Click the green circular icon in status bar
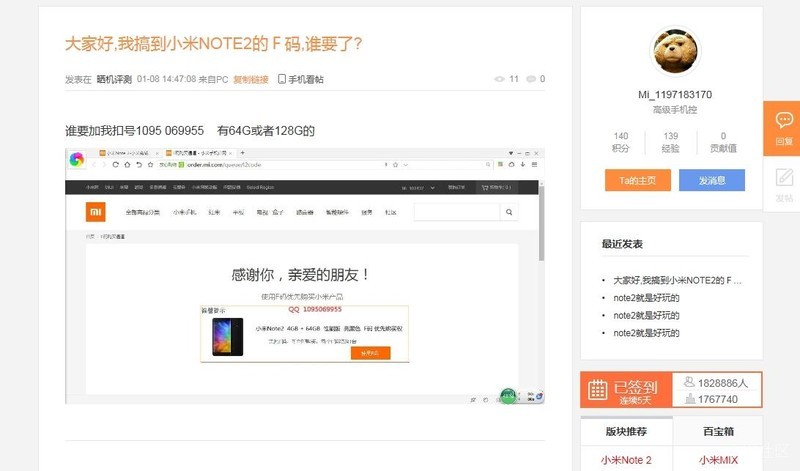The width and height of the screenshot is (800, 471). point(508,395)
